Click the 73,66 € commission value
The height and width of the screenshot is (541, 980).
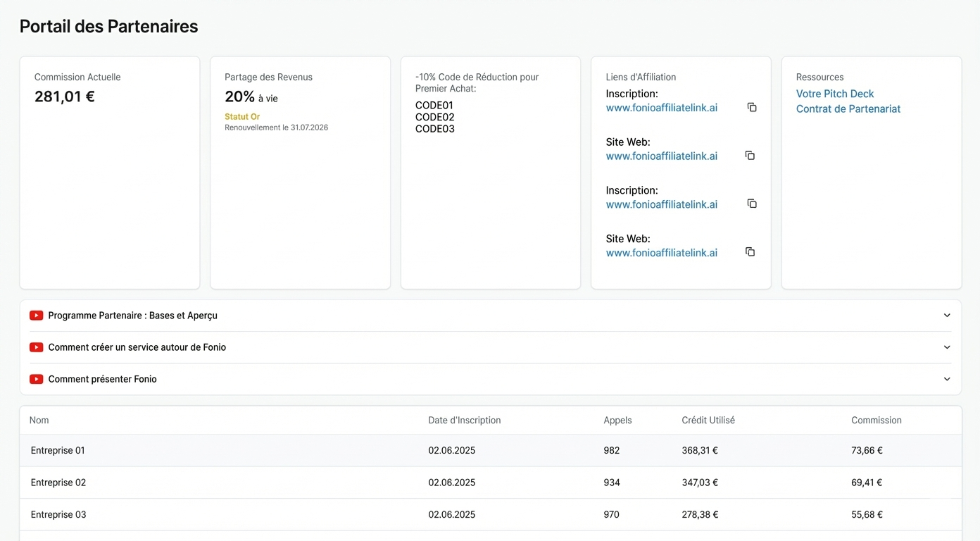click(x=867, y=450)
